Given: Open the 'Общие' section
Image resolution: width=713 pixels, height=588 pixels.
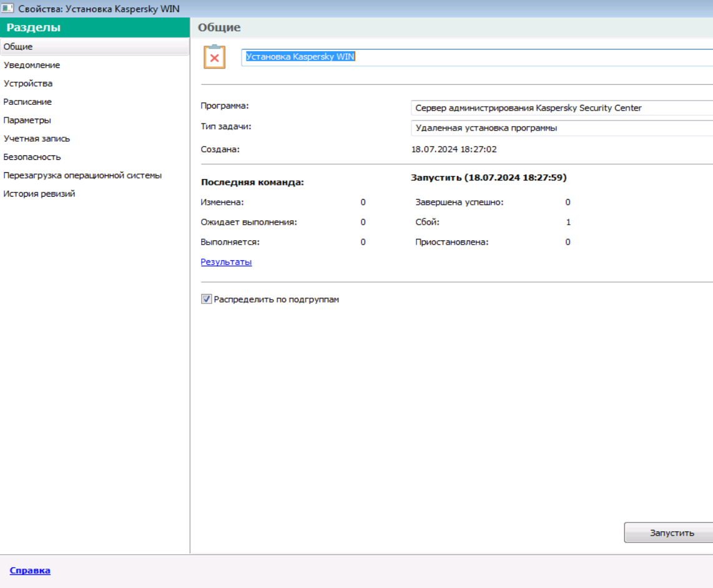Looking at the screenshot, I should pyautogui.click(x=18, y=47).
